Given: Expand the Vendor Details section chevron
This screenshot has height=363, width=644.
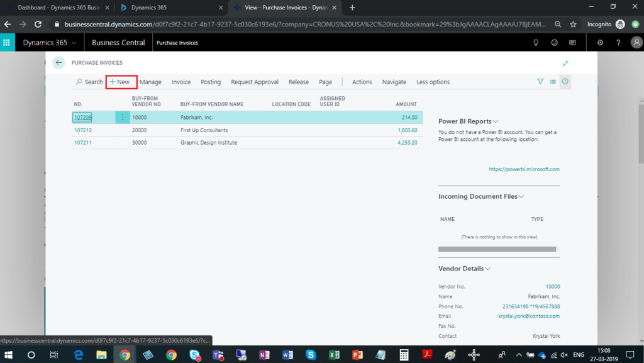Looking at the screenshot, I should (488, 269).
